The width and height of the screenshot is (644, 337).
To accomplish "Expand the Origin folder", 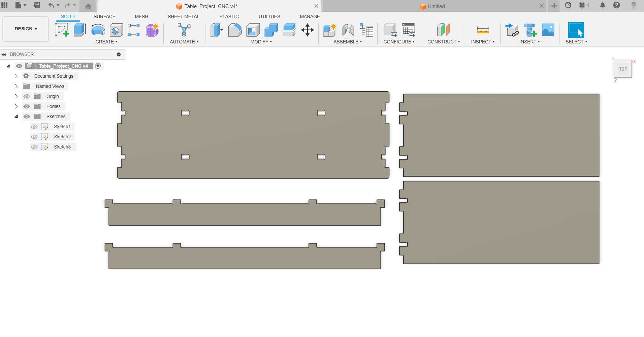I will (16, 96).
